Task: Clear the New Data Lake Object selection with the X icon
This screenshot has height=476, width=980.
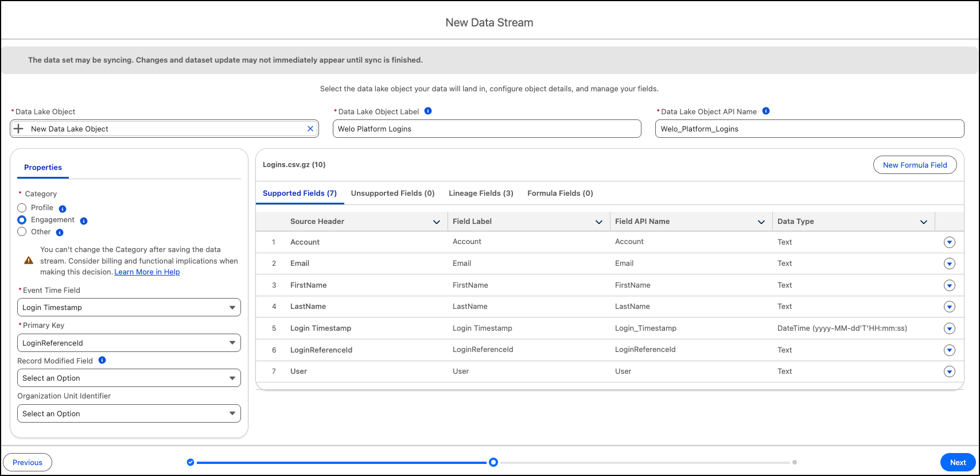Action: coord(310,129)
